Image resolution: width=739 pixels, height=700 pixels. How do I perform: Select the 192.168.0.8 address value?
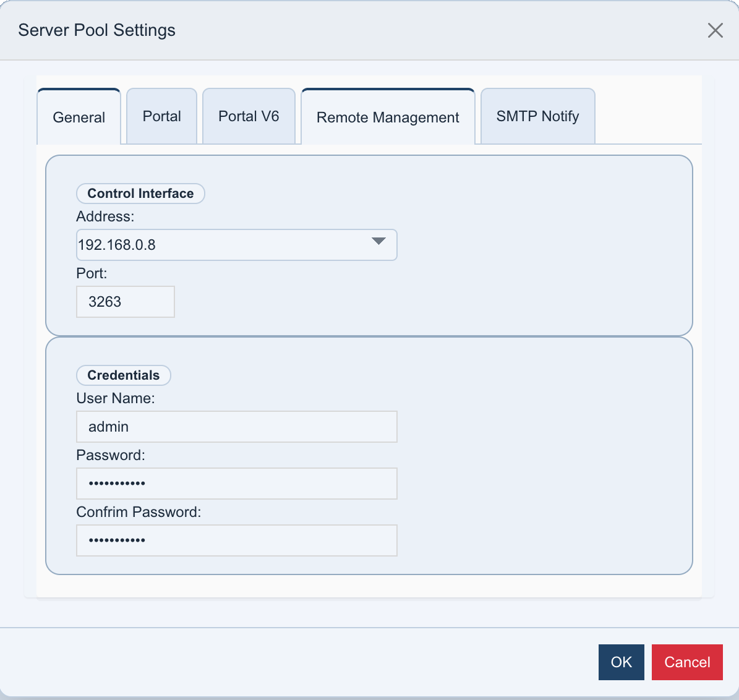[186, 244]
